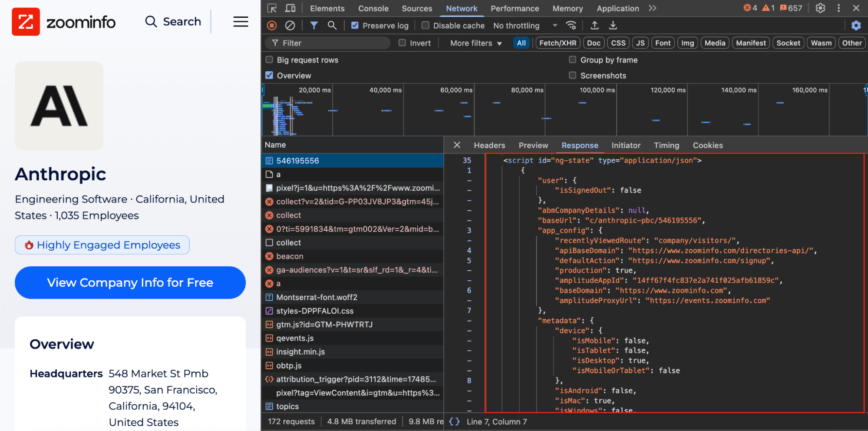Filter requests by Fetch/XHR

pos(558,43)
